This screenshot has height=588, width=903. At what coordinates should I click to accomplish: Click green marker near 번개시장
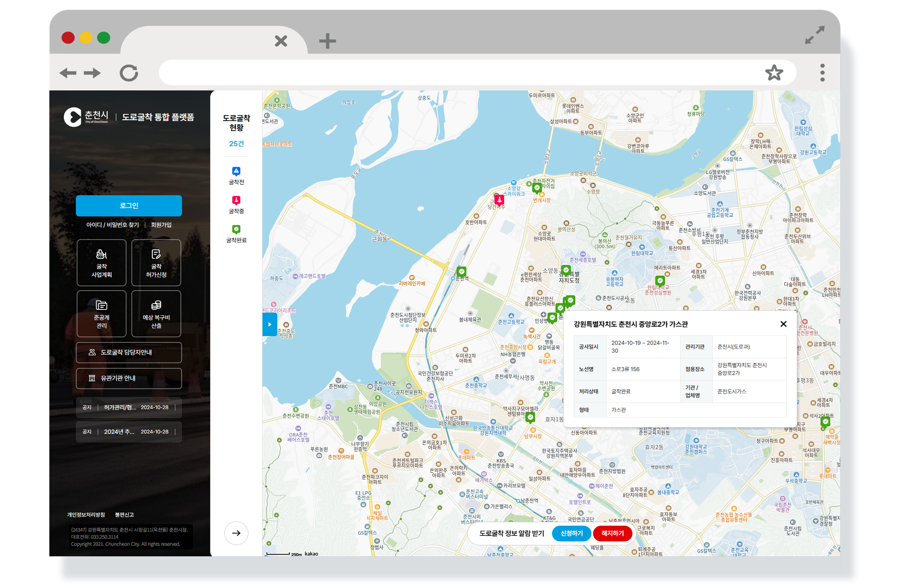point(537,188)
